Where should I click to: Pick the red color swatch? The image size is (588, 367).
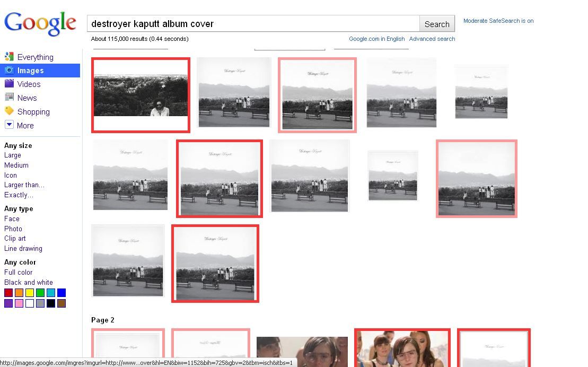pyautogui.click(x=8, y=293)
